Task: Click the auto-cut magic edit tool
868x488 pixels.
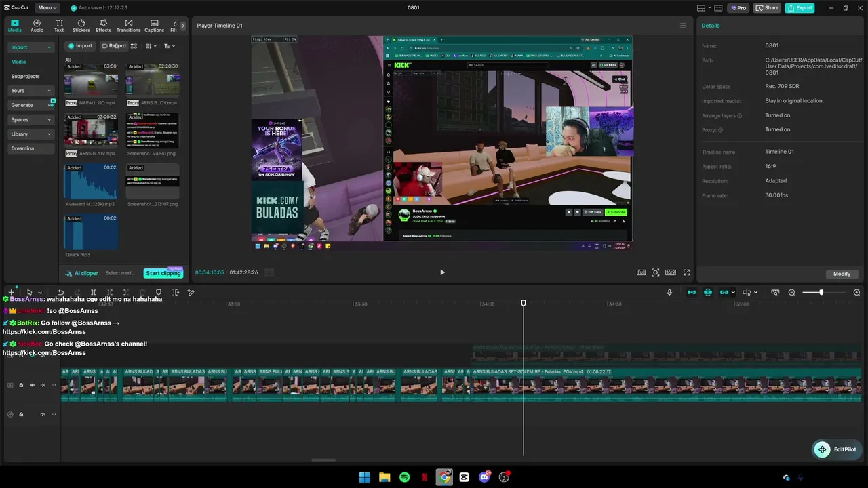Action: [191, 292]
